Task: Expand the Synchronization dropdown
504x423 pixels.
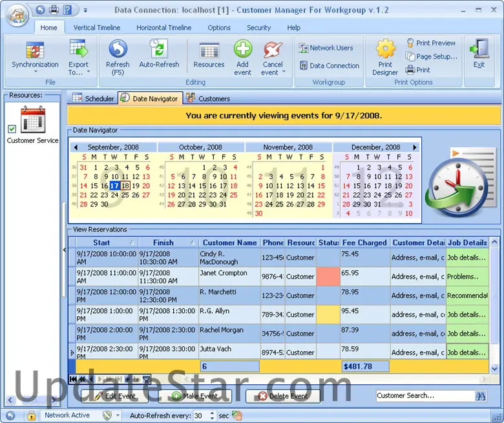Action: (35, 72)
